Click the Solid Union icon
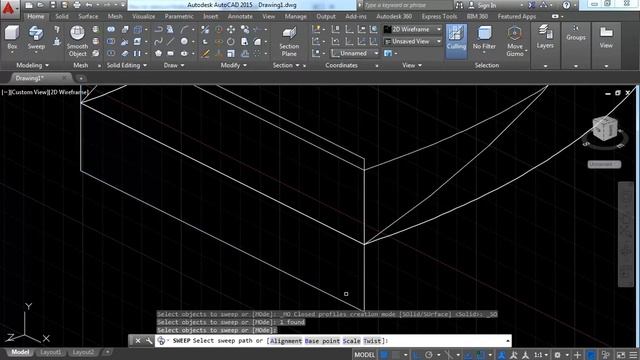The height and width of the screenshot is (360, 640). 111,29
